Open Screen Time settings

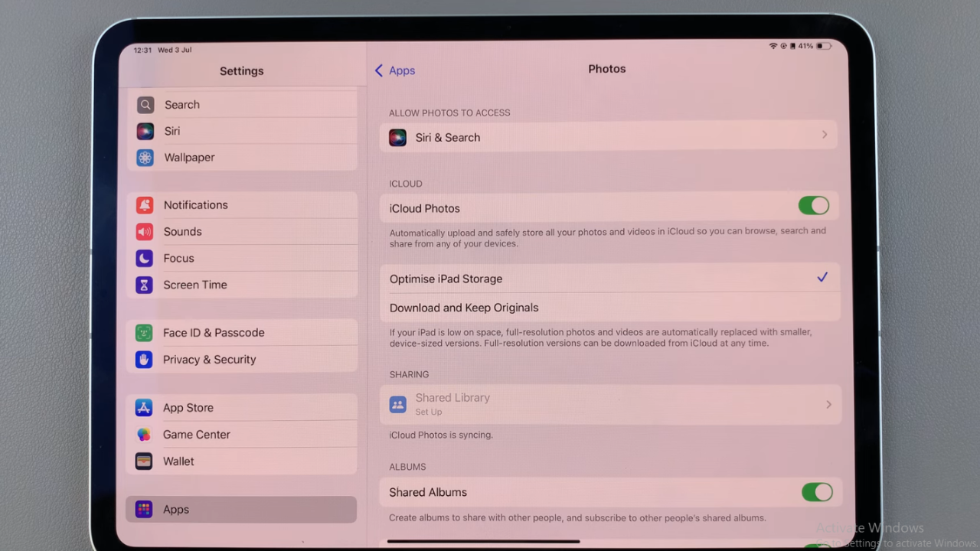pos(243,285)
